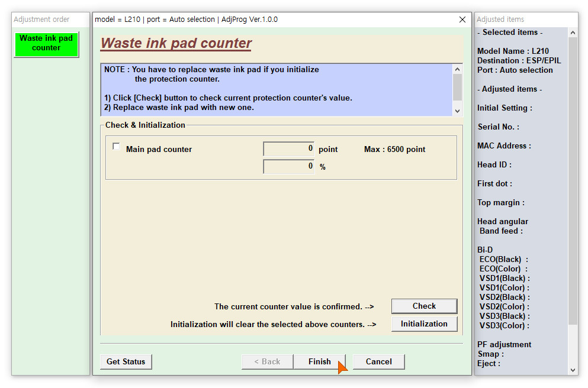Close the AdjProg window

tap(462, 20)
